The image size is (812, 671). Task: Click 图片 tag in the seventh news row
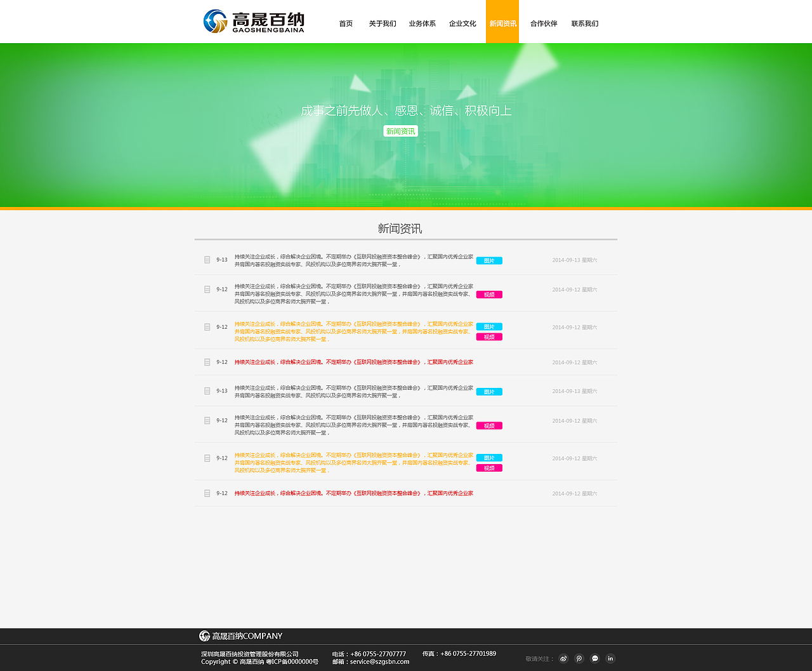click(489, 458)
